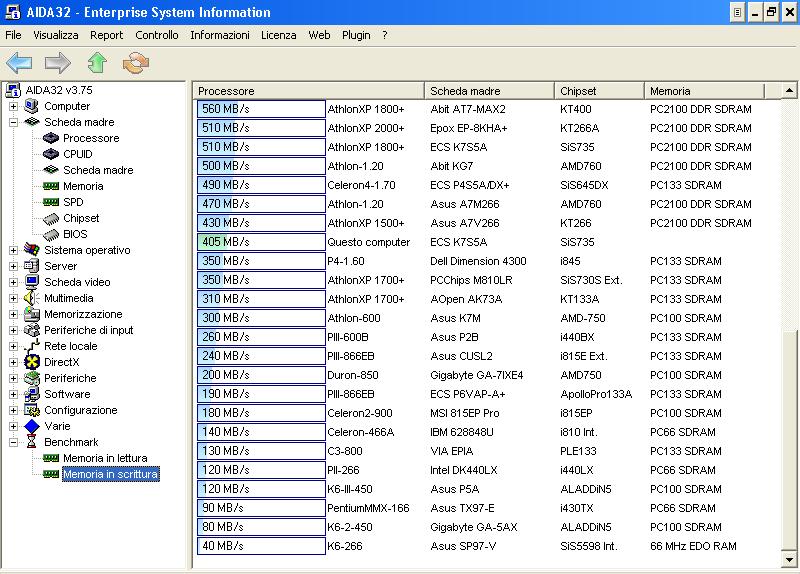Collapse the Scheda madre tree node
800x574 pixels.
[x=13, y=122]
